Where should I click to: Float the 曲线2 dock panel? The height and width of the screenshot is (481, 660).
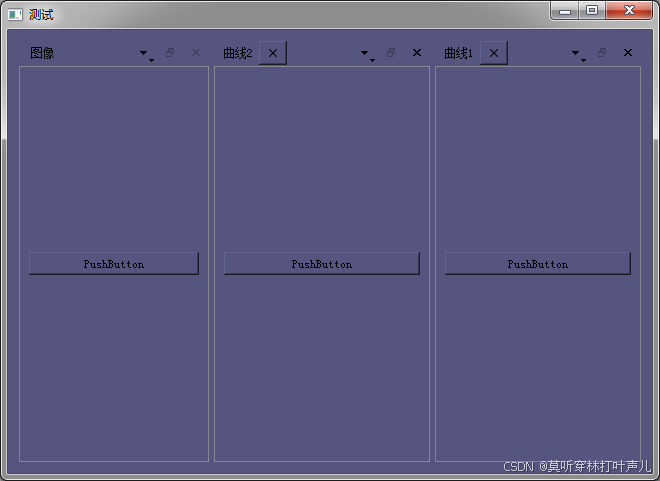click(x=391, y=53)
